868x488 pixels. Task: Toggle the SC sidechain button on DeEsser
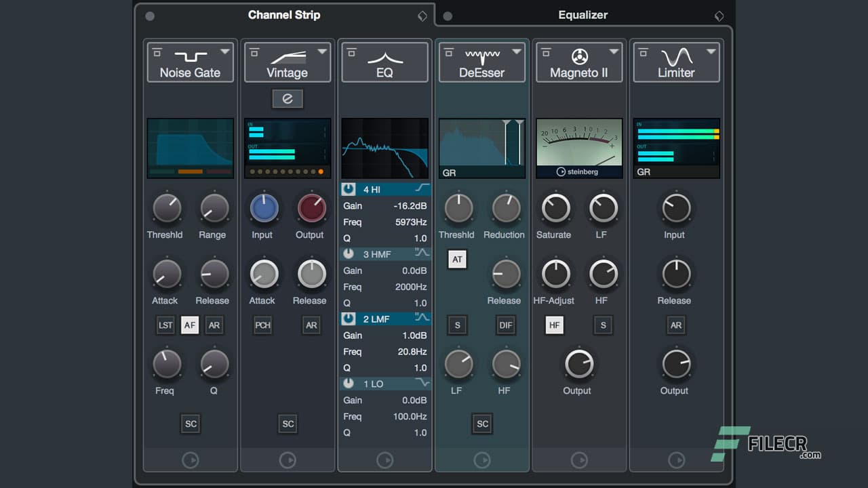(x=482, y=424)
